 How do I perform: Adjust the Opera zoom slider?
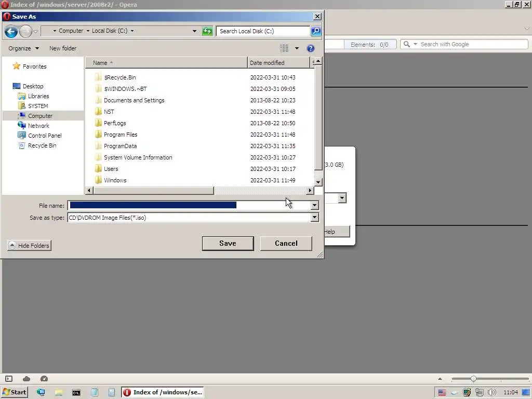pyautogui.click(x=473, y=379)
